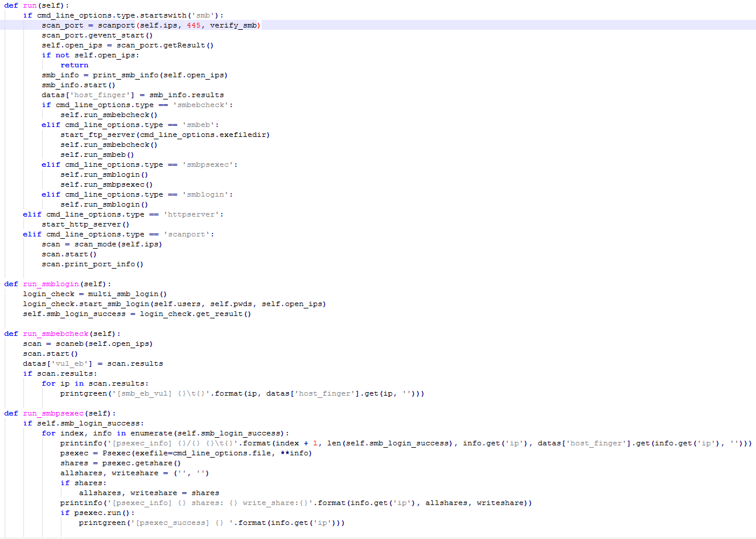Click the printgreen '[psexec_success]' line

pos(212,523)
